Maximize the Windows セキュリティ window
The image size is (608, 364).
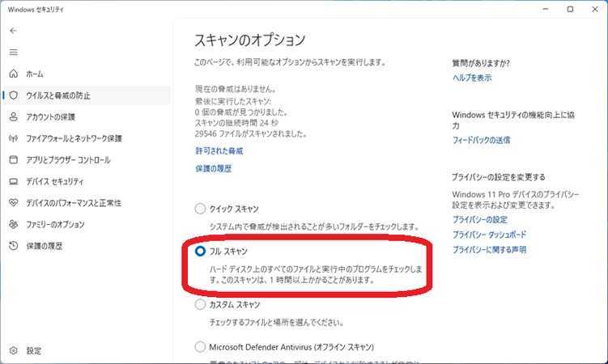570,9
